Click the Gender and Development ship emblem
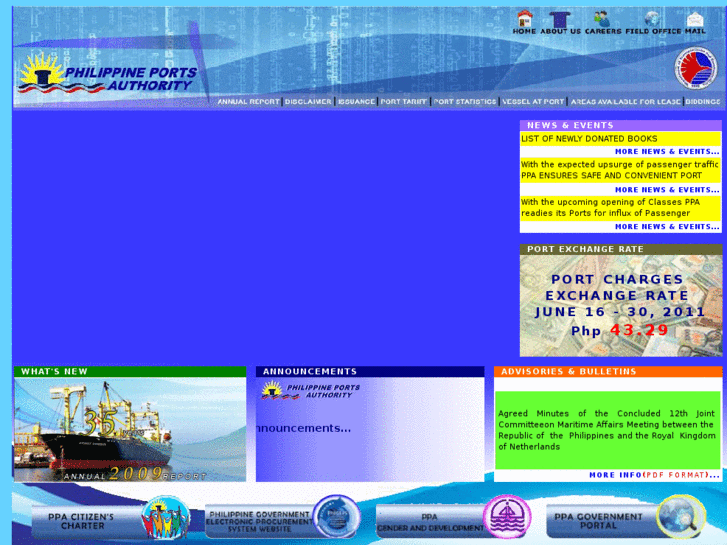 pyautogui.click(x=507, y=516)
